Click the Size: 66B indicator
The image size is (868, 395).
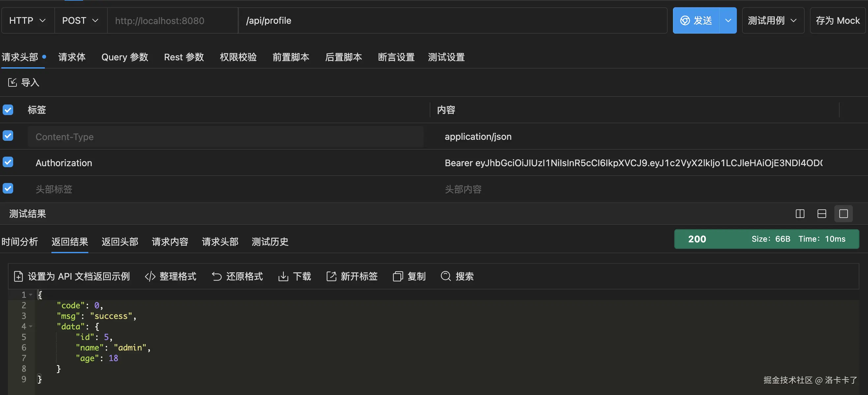[771, 239]
